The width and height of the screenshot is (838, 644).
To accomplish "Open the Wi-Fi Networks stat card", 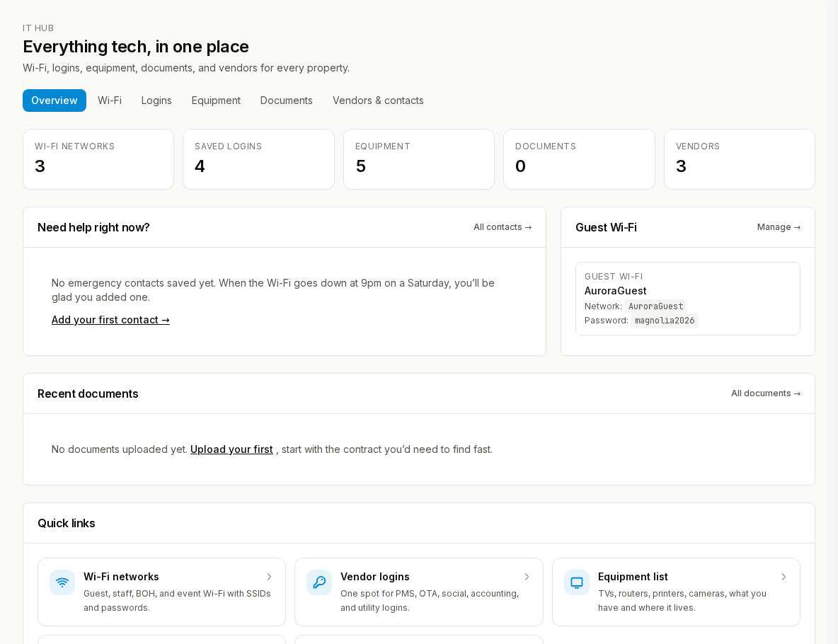I will (98, 159).
